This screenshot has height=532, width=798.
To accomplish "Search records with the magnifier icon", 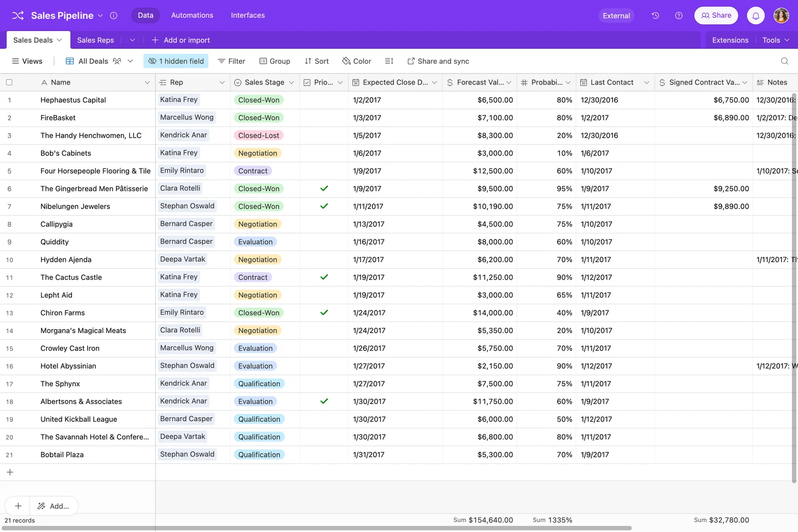I will point(785,61).
